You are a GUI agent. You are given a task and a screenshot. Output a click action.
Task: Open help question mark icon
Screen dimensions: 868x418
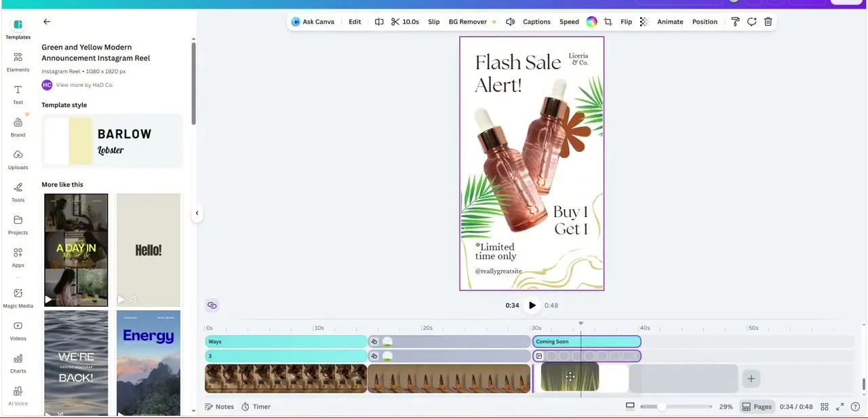(x=855, y=406)
